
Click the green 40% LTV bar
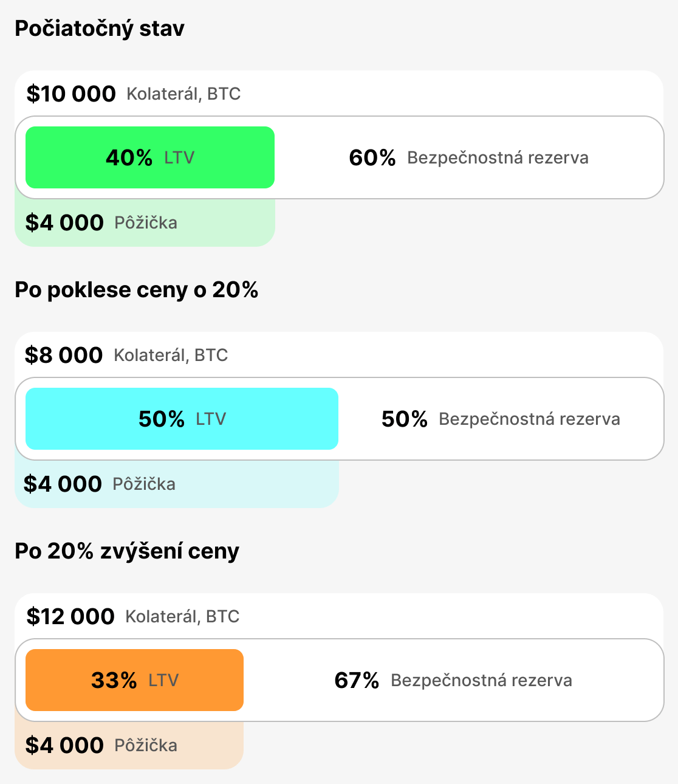click(150, 157)
